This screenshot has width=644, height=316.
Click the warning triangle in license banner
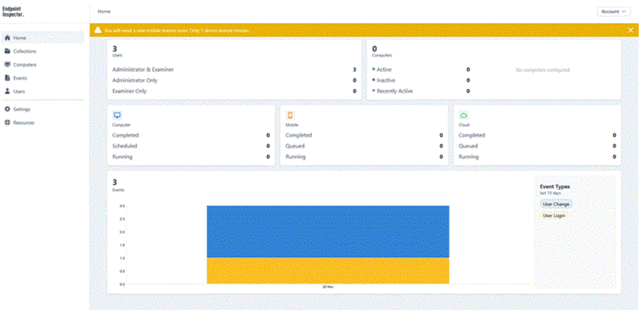(x=98, y=30)
